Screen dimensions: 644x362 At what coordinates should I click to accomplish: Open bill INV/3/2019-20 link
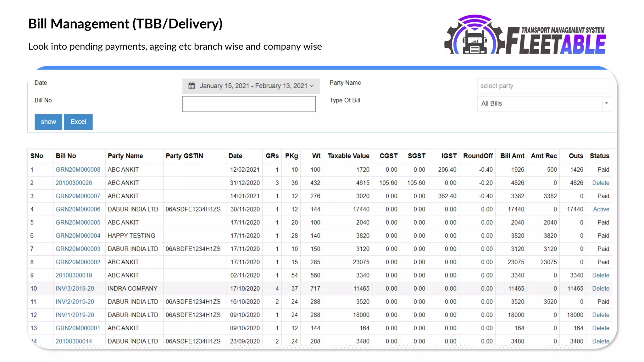75,288
